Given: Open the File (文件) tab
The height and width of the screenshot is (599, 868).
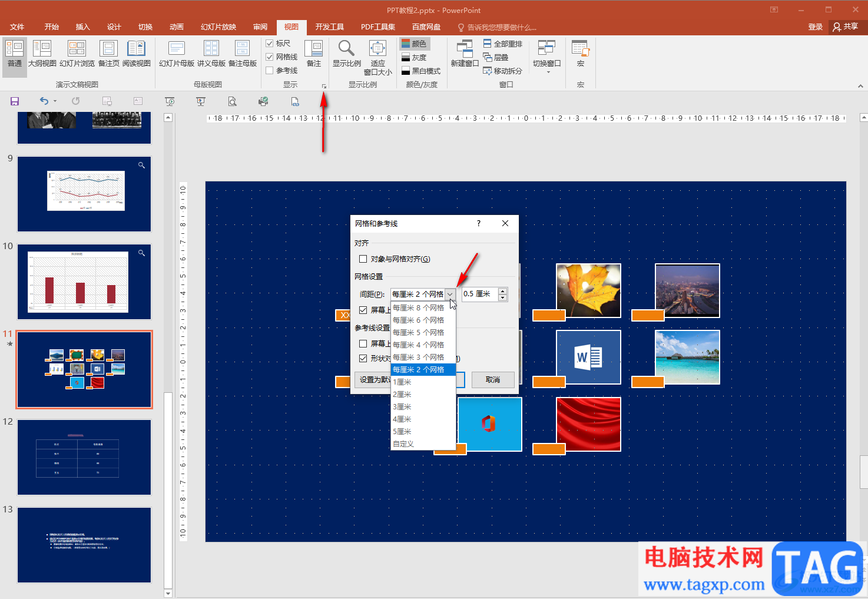Looking at the screenshot, I should click(x=17, y=27).
